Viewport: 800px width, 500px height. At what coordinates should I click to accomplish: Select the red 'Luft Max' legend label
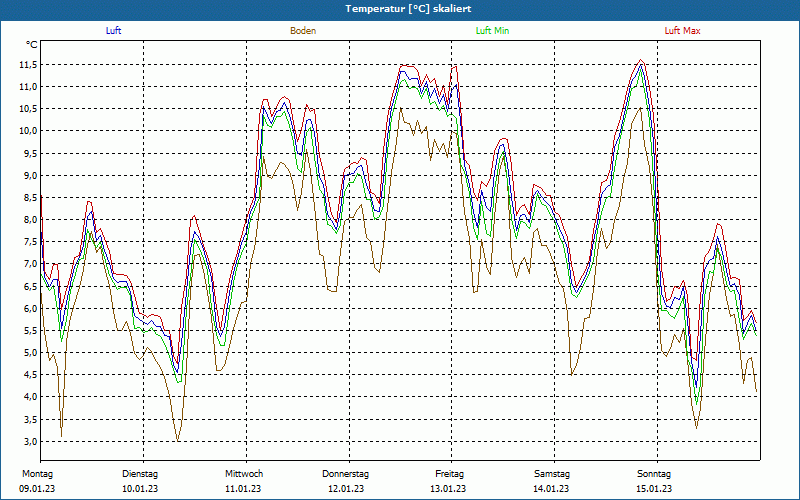coord(682,31)
